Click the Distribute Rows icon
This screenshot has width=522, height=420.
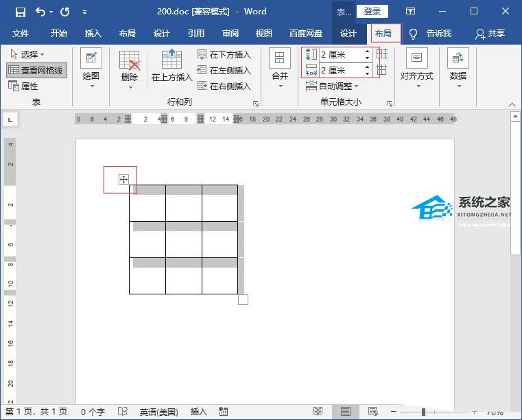(x=382, y=54)
